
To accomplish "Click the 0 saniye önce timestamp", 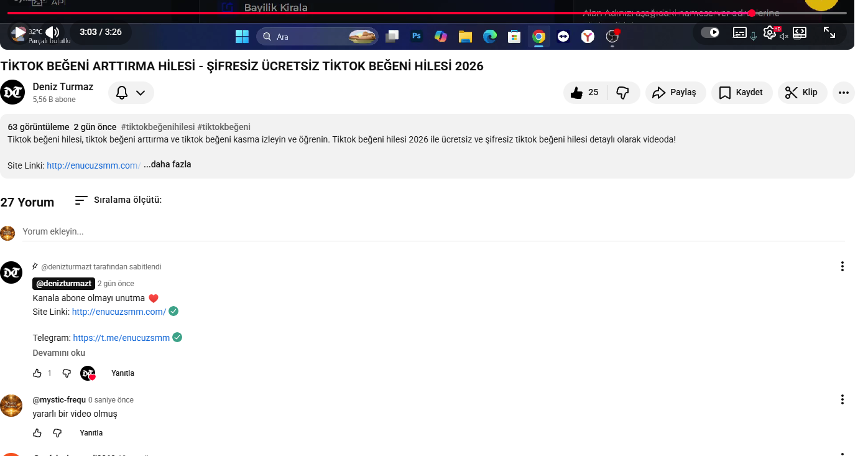I will tap(111, 400).
